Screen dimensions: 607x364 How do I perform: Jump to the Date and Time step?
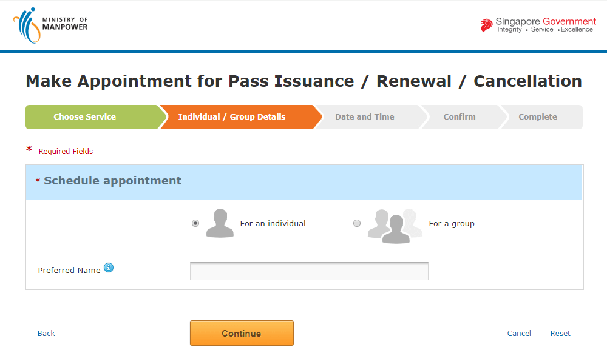[365, 117]
